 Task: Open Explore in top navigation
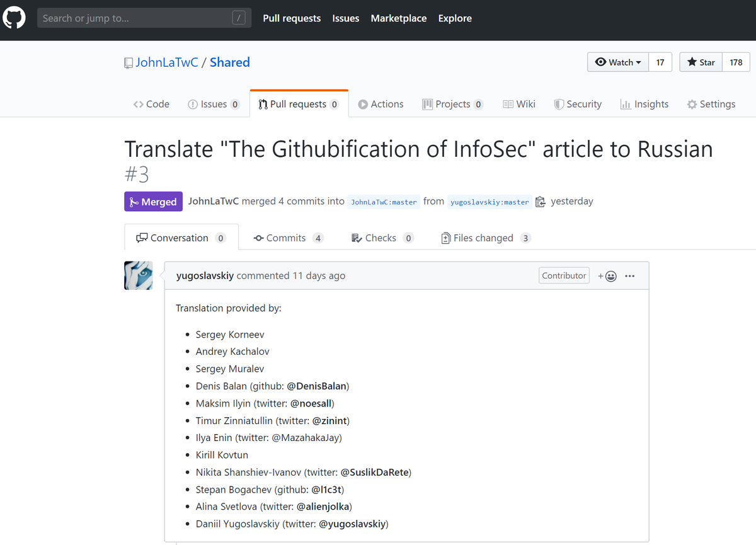(x=455, y=18)
